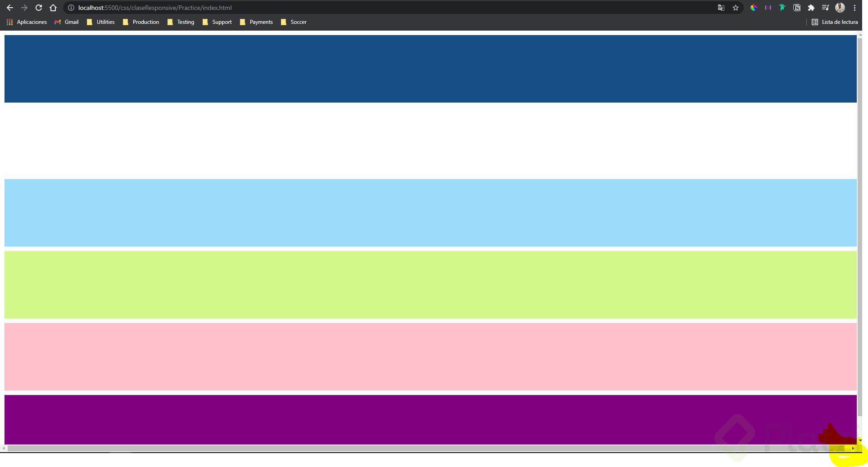This screenshot has width=868, height=467.
Task: Open the Notion web clipper extension
Action: pyautogui.click(x=797, y=8)
